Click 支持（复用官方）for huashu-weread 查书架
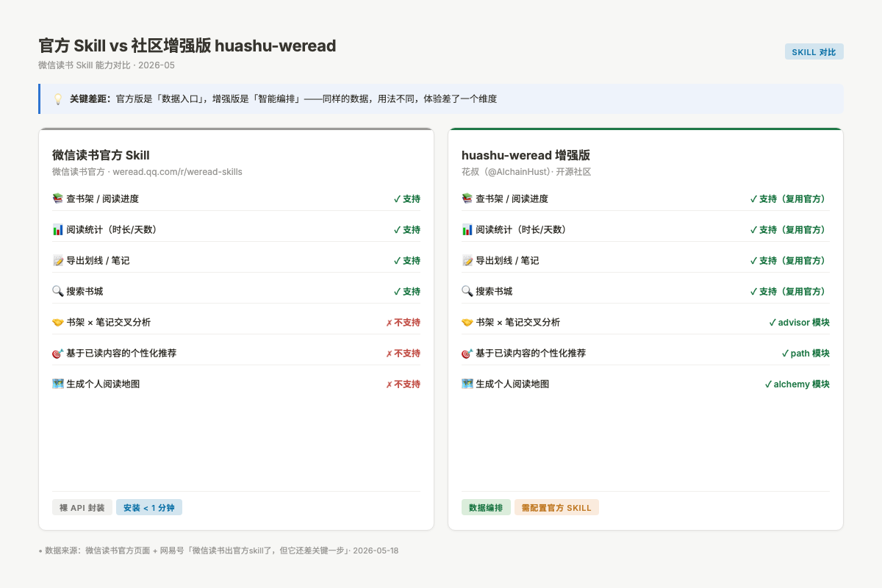 789,198
